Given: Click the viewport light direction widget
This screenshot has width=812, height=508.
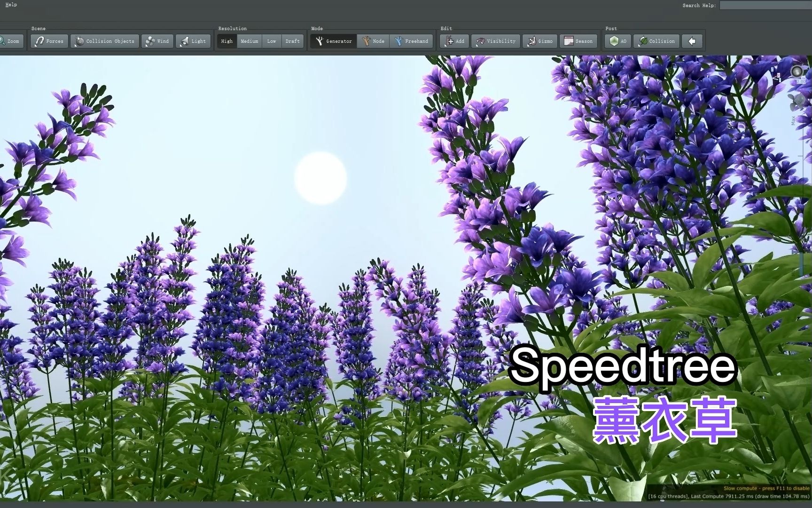Looking at the screenshot, I should (796, 71).
